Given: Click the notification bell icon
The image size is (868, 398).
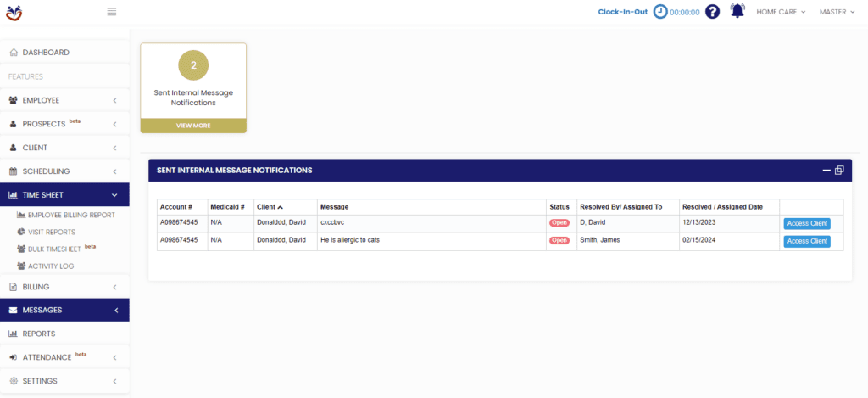Looking at the screenshot, I should pyautogui.click(x=737, y=12).
